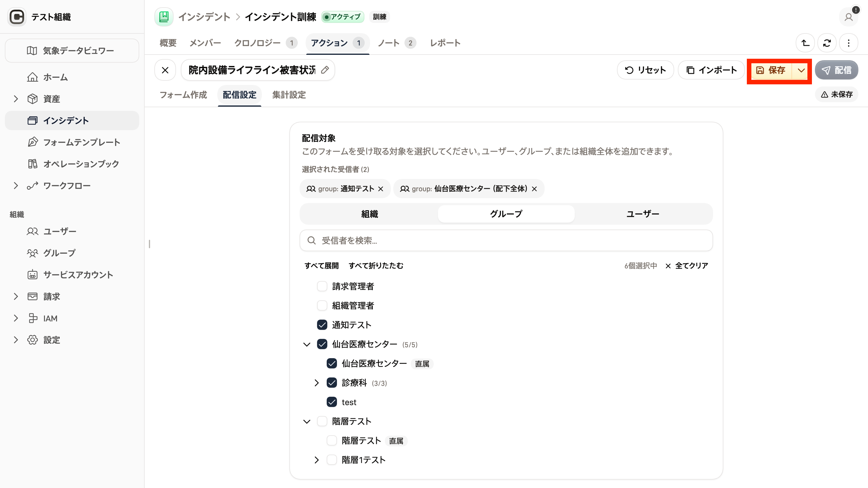868x488 pixels.
Task: Click the refresh sync icon button
Action: coord(827,43)
